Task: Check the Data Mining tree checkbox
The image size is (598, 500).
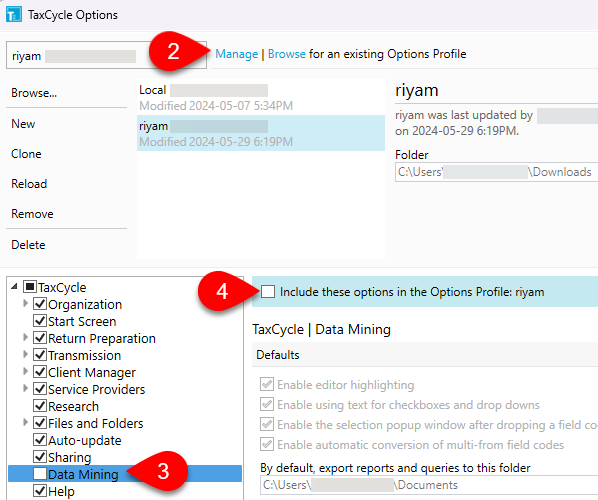Action: [x=40, y=474]
